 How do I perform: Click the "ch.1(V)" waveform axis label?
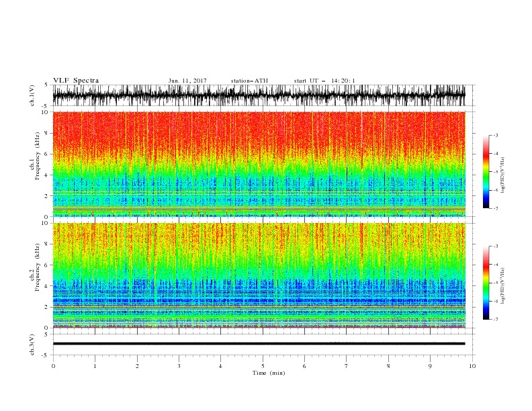(32, 95)
